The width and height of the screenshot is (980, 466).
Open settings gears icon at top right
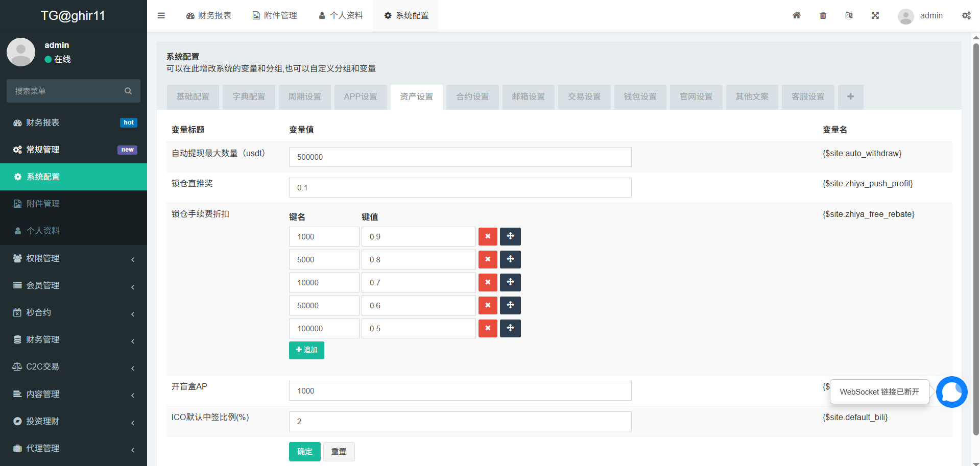tap(966, 15)
